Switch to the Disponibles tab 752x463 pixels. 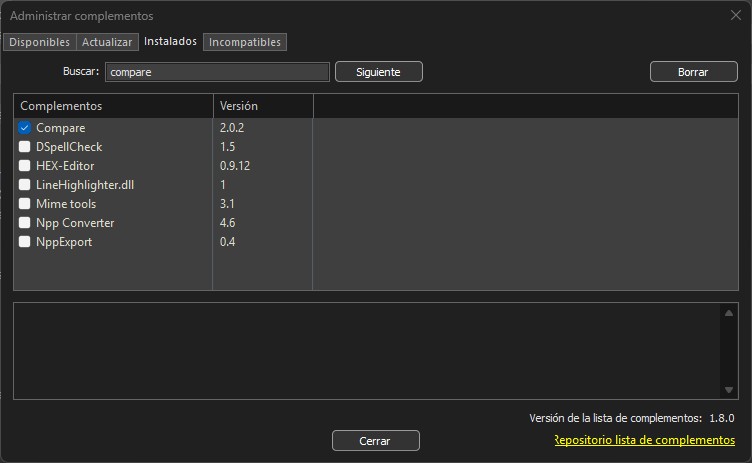pos(39,42)
